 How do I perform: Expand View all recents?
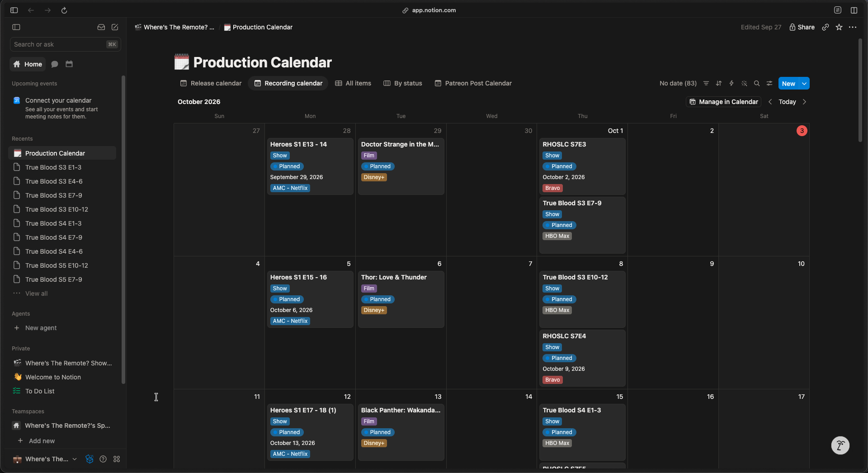coord(36,293)
